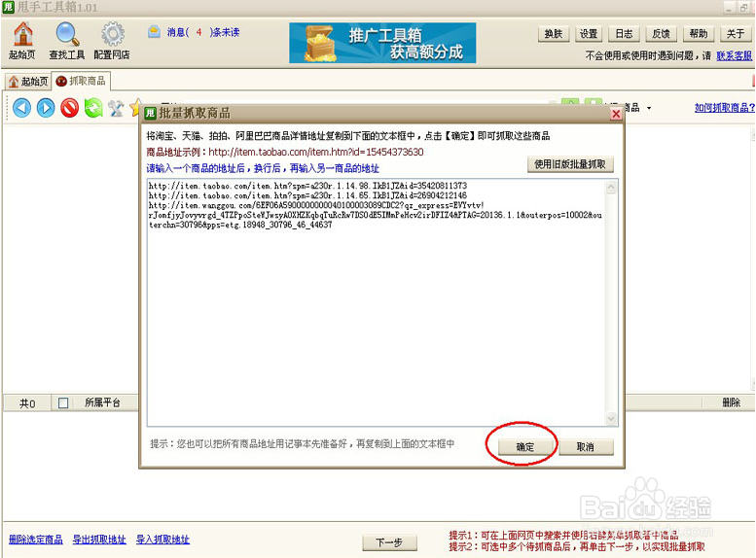The image size is (756, 558).
Task: Click the 换肤 button
Action: pyautogui.click(x=554, y=34)
